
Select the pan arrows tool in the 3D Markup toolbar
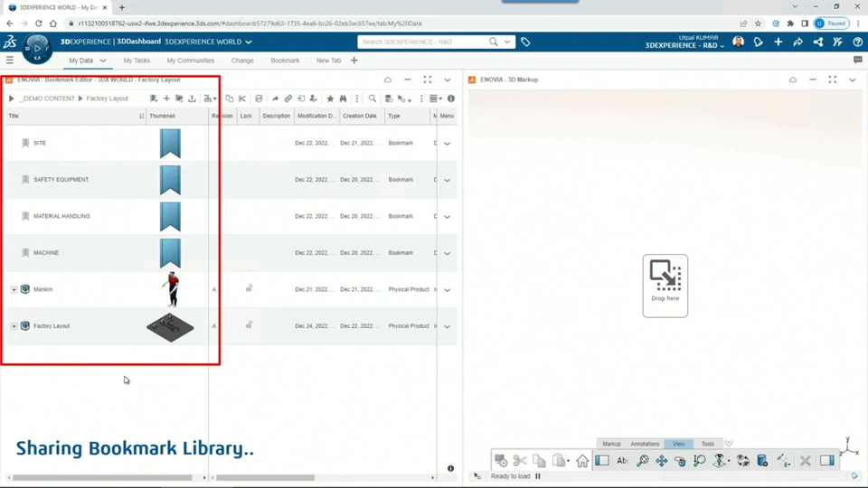point(662,461)
